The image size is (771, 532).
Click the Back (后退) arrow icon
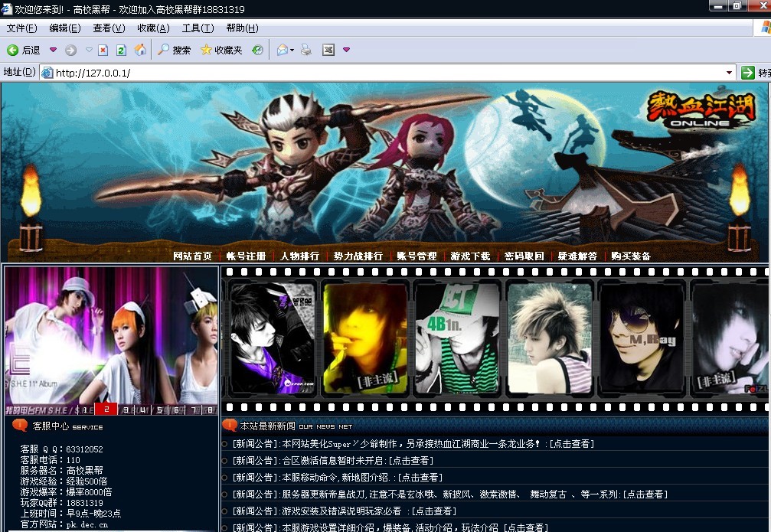click(13, 51)
